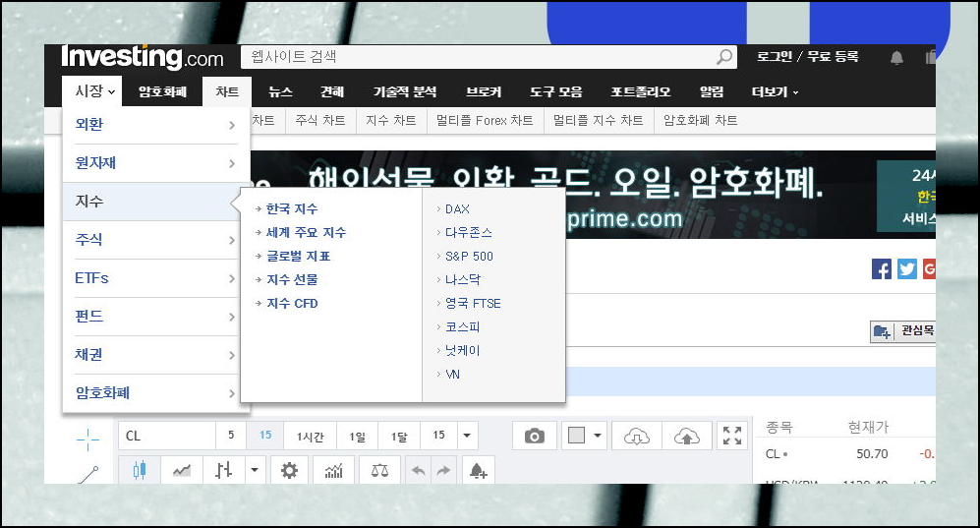Click the Investing.com logo
The width and height of the screenshot is (980, 528).
142,57
